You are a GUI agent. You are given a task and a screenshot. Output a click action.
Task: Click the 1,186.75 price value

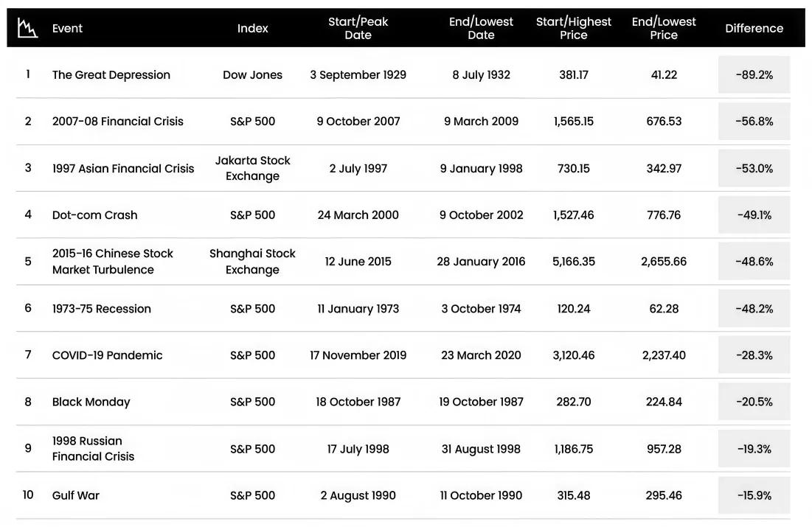[x=574, y=450]
